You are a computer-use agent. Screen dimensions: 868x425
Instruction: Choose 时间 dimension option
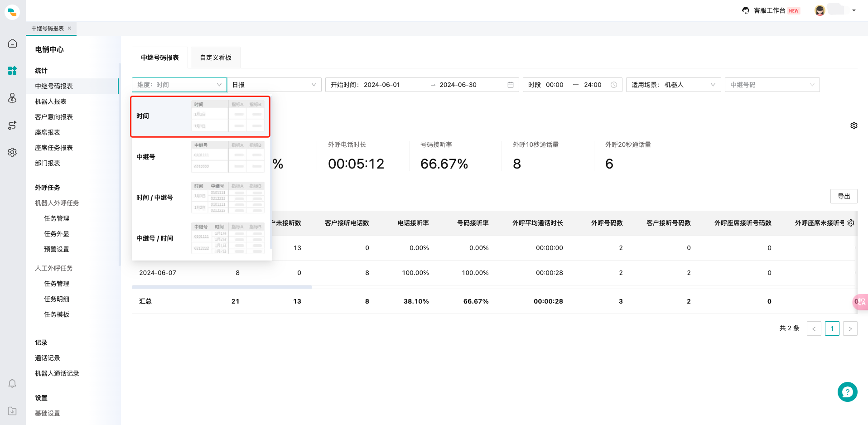pos(200,116)
